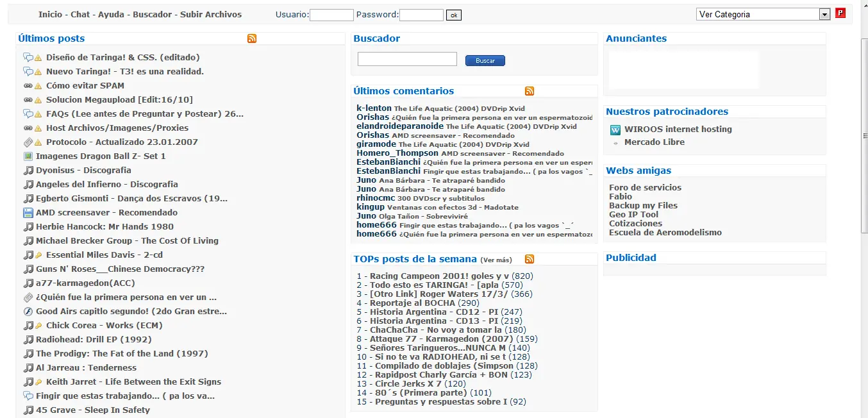This screenshot has height=418, width=868.
Task: Click the blue Buscar button
Action: pos(485,60)
